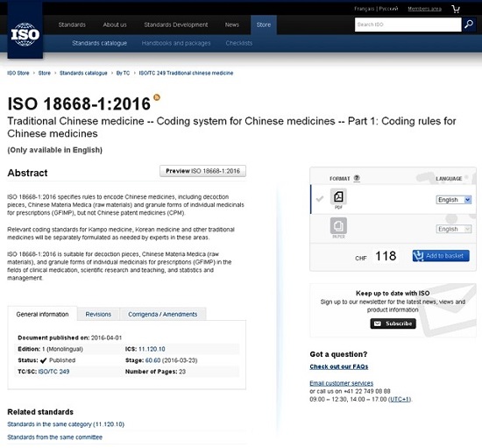The image size is (482, 448).
Task: Click Preview ISO 18668-1:2016 button
Action: click(203, 171)
